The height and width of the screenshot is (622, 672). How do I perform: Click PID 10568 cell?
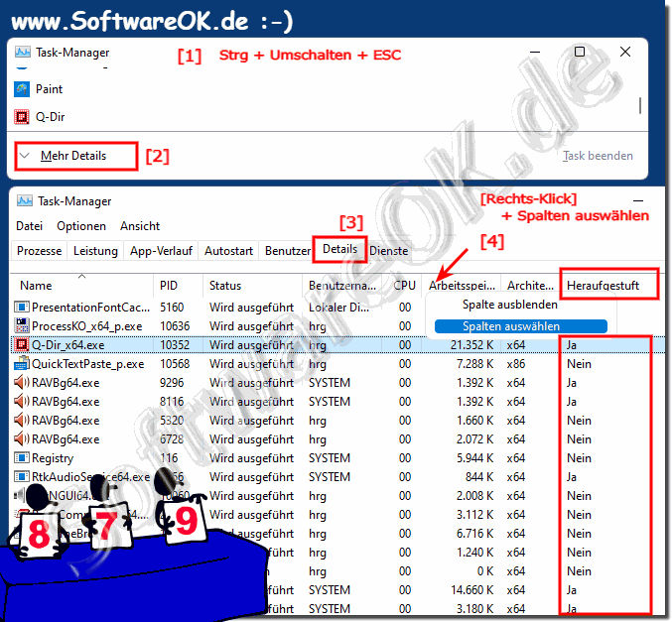175,364
